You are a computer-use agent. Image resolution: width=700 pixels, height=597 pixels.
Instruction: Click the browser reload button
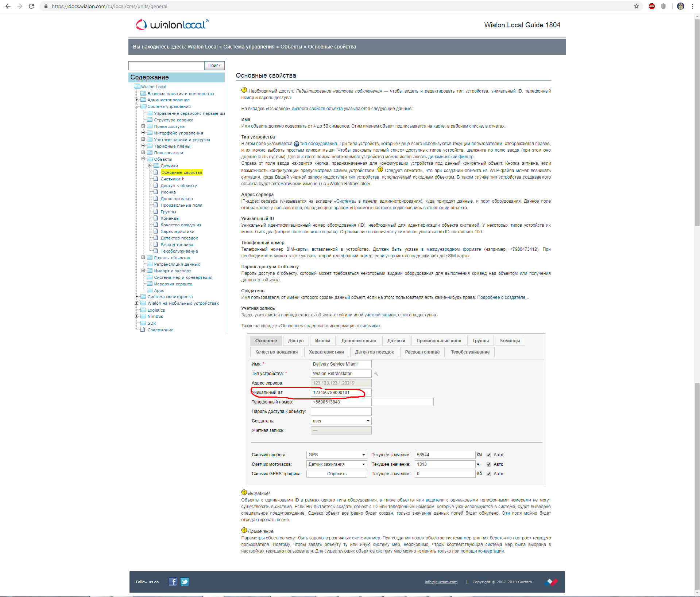tap(31, 6)
